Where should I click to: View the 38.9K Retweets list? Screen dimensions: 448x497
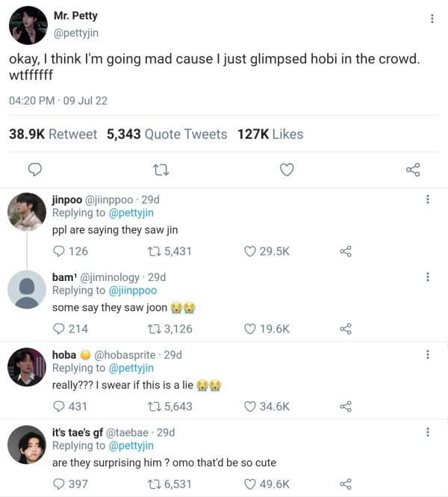(x=53, y=134)
